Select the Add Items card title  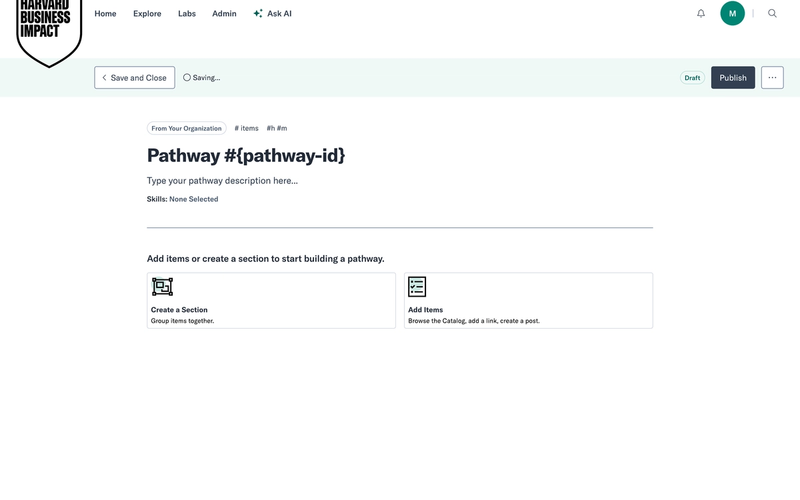pyautogui.click(x=426, y=310)
